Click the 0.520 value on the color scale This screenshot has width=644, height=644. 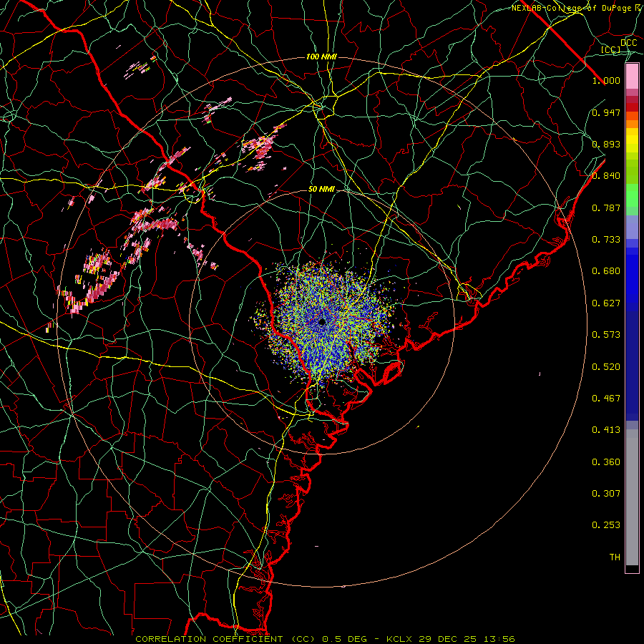click(x=606, y=367)
